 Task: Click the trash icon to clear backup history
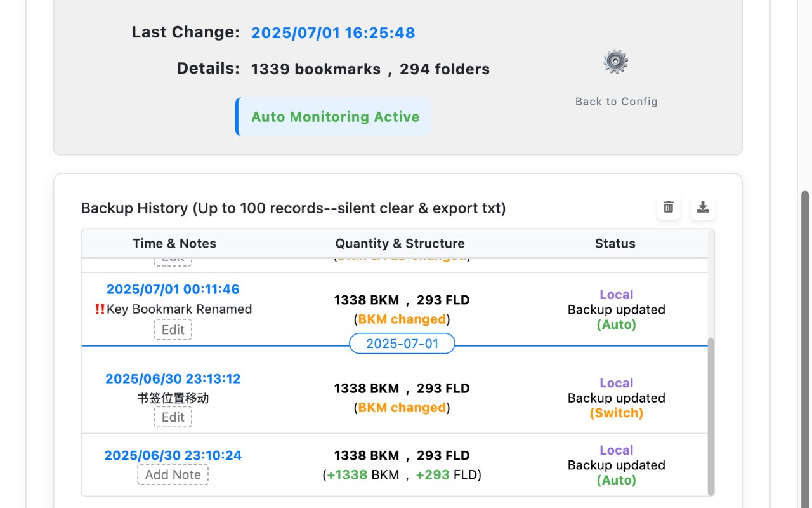pyautogui.click(x=669, y=207)
